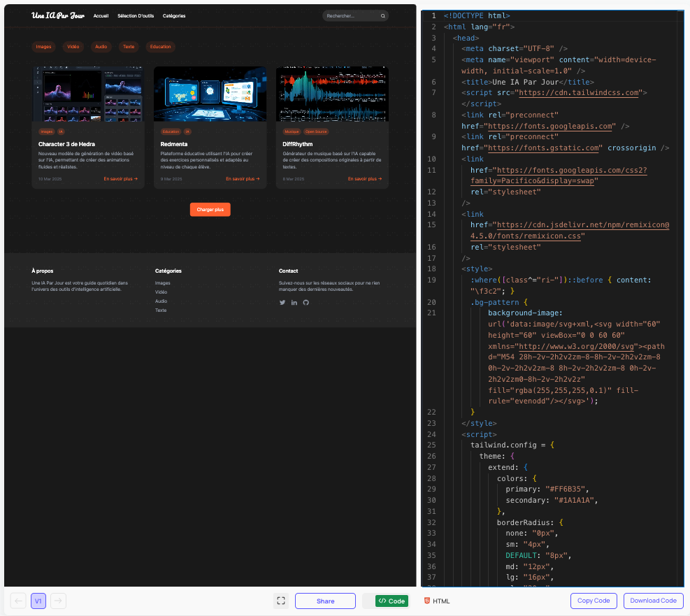Go to next version with right arrow
690x616 pixels.
click(x=59, y=601)
